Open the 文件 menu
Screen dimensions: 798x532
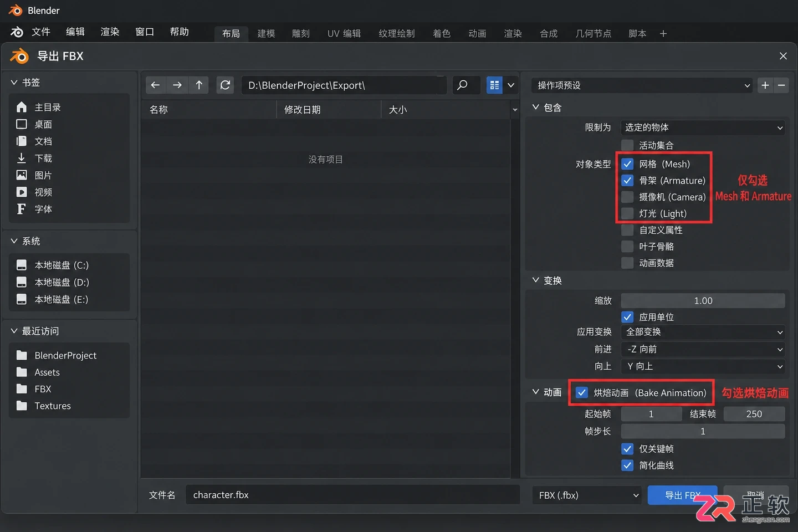tap(41, 32)
